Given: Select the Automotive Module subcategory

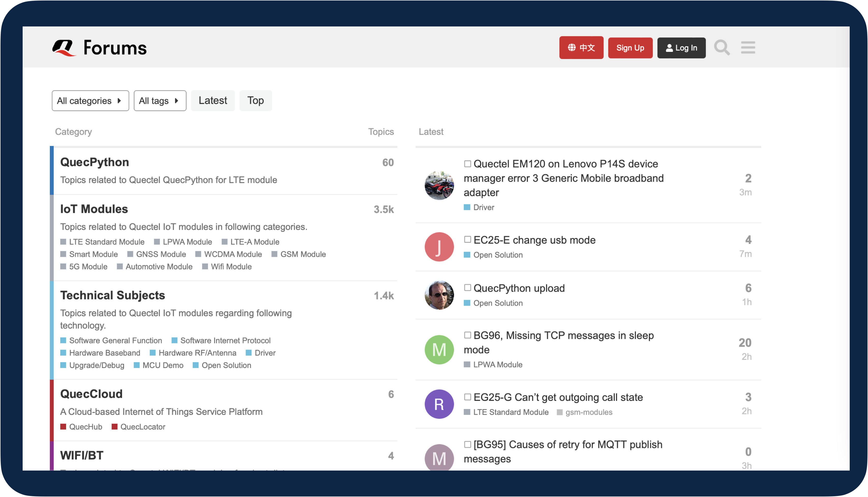Looking at the screenshot, I should click(155, 267).
